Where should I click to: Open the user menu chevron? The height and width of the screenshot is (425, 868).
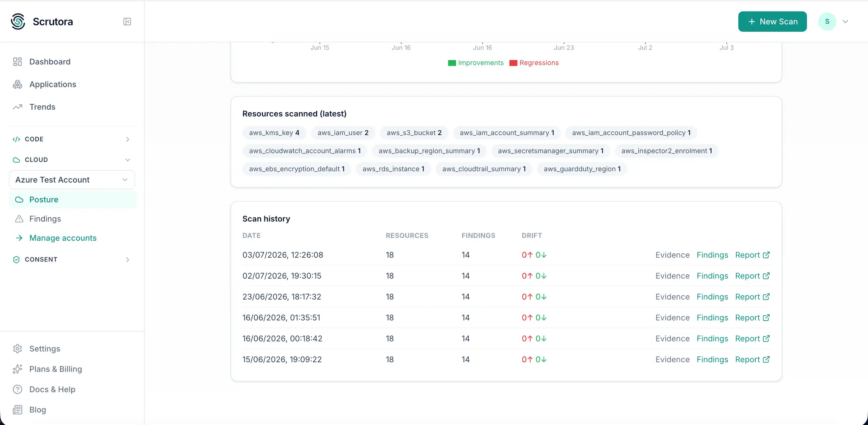click(x=845, y=22)
